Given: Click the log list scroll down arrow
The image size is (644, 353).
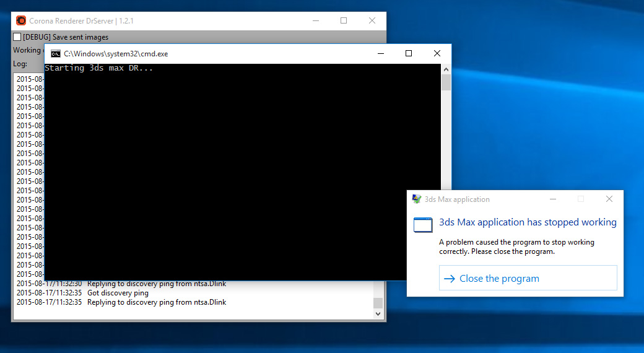Looking at the screenshot, I should [378, 315].
